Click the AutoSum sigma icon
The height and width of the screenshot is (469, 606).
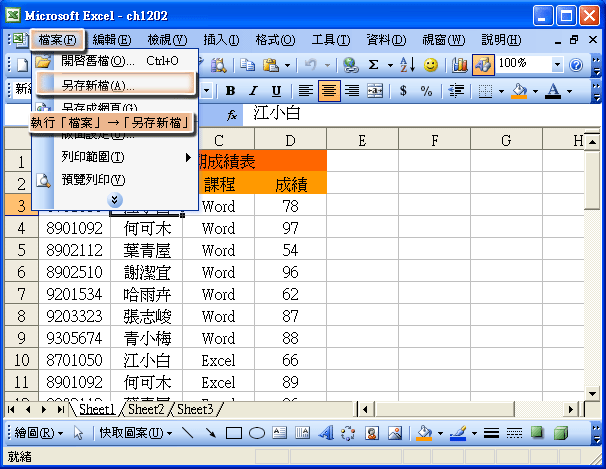point(374,64)
